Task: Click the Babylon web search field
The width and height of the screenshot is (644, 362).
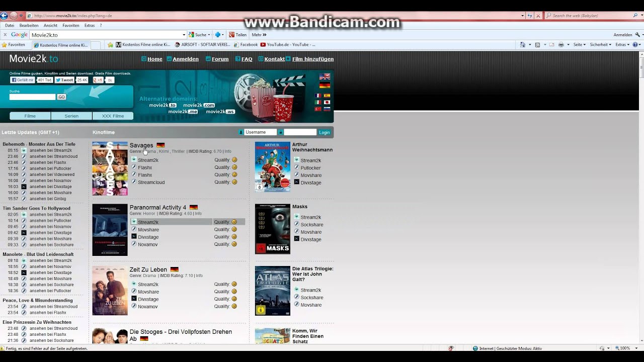Action: point(589,16)
